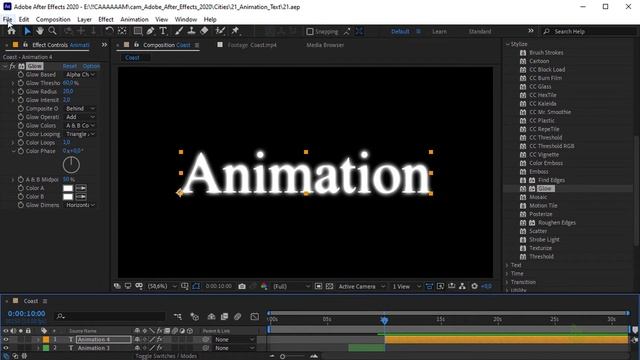Toggle the Glow effect fx switch
Screen dimensions: 640x360
pos(12,66)
